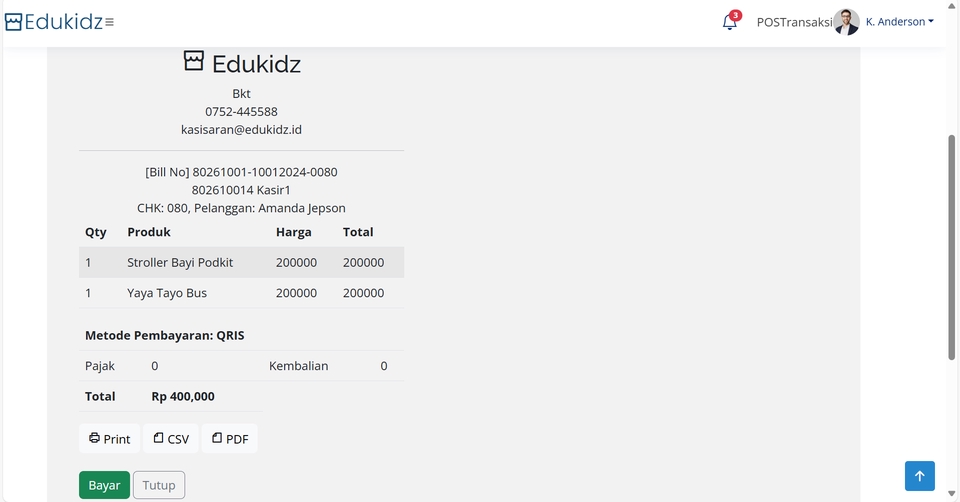This screenshot has width=960, height=502.
Task: Click K. Anderson profile avatar
Action: pos(846,22)
